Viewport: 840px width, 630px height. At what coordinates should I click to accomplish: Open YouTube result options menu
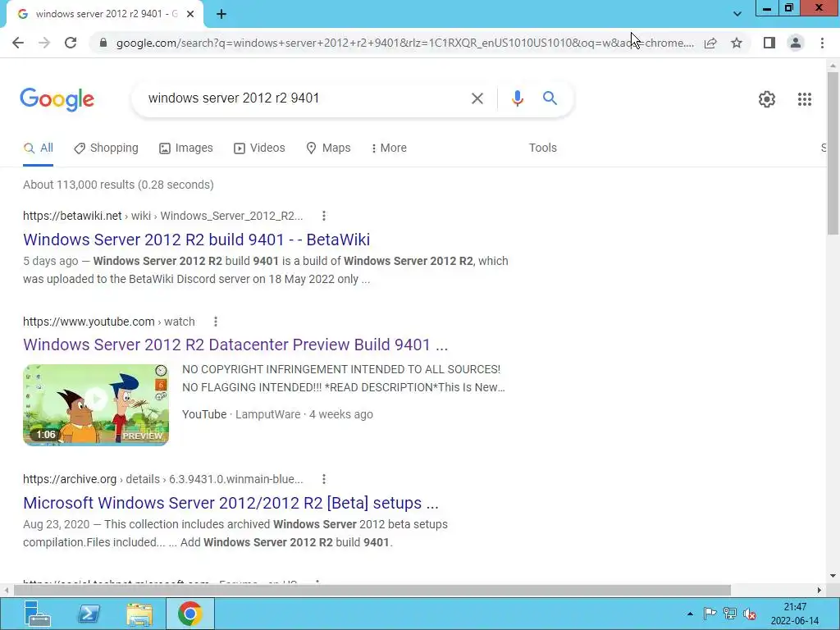(x=216, y=322)
